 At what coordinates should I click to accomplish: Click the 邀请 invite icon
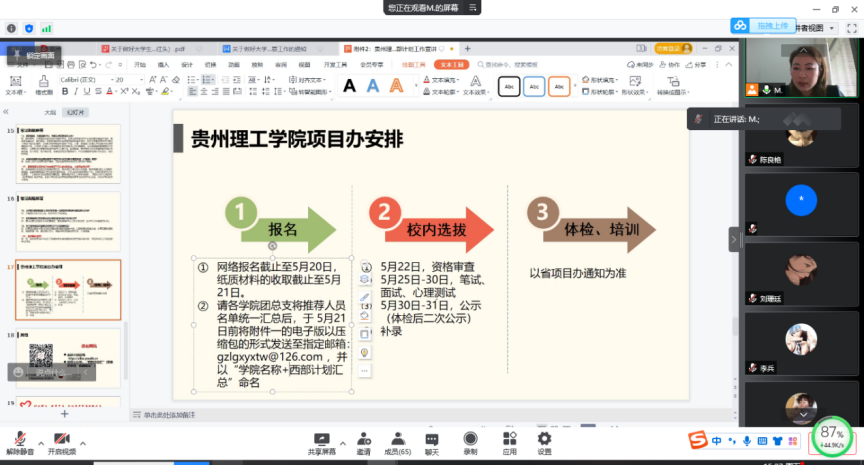point(364,438)
